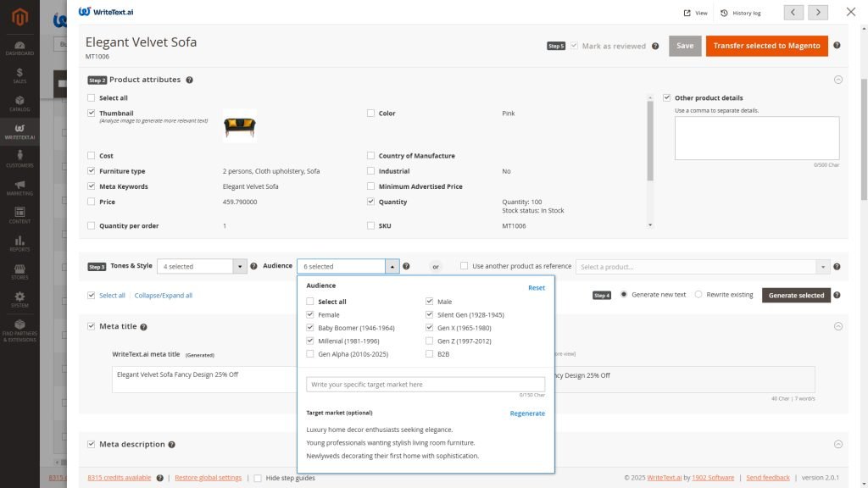Click the sofa thumbnail image
Screen dimensions: 868x488
[x=239, y=125]
